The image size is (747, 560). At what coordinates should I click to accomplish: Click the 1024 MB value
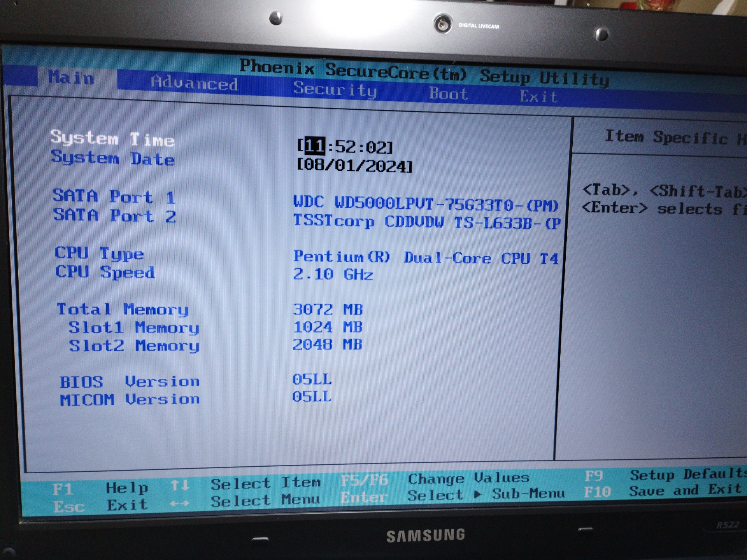328,327
